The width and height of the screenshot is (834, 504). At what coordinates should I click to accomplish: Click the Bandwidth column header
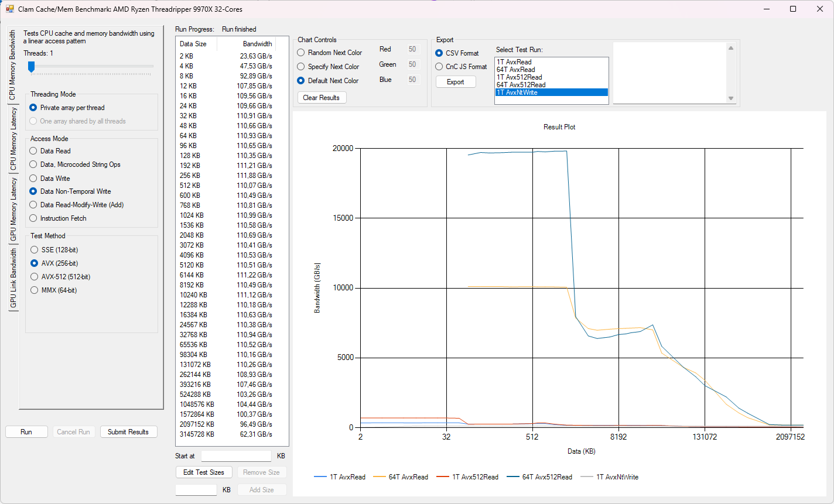click(246, 44)
